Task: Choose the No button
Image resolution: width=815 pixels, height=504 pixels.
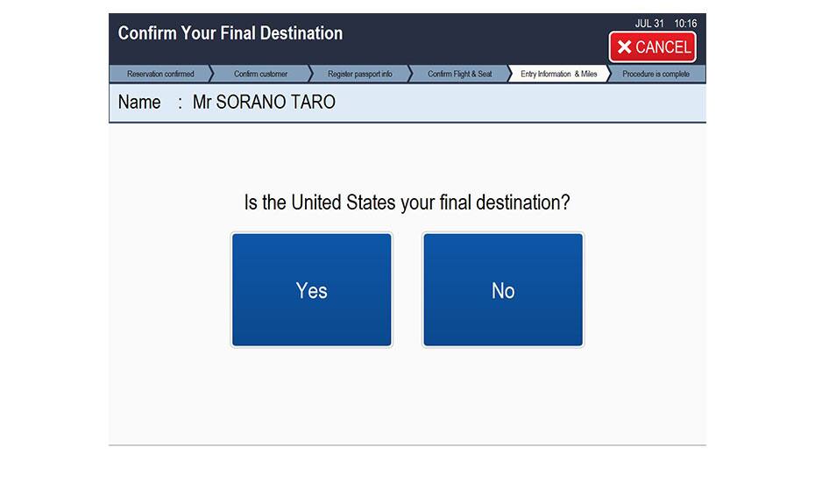Action: click(503, 290)
